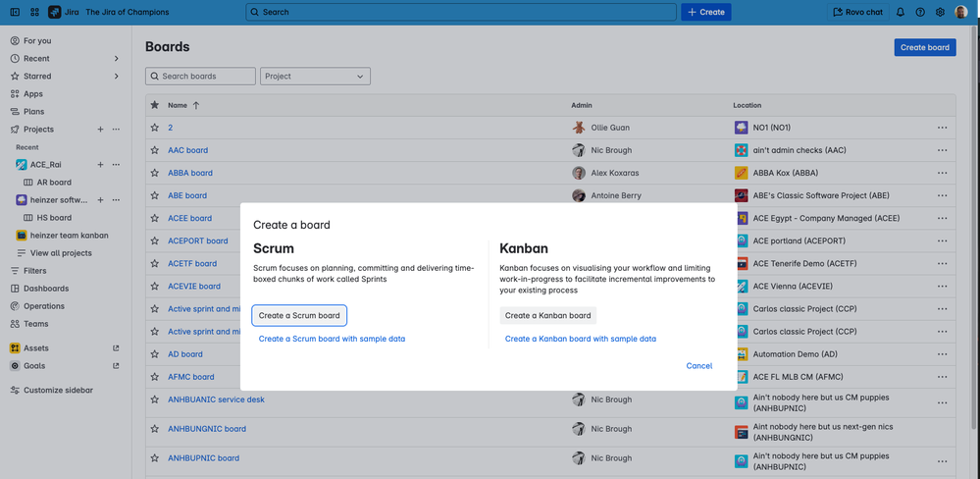Click Customize sidebar

coord(58,391)
